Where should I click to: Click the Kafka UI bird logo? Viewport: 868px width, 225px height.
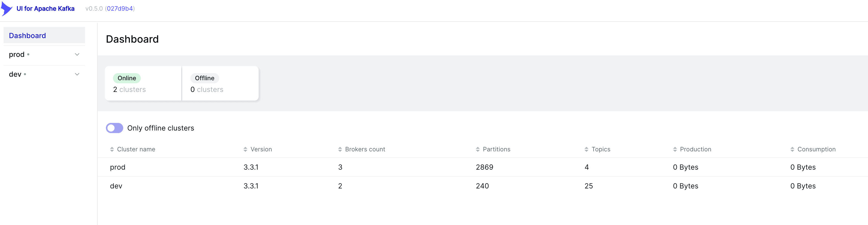click(x=6, y=8)
